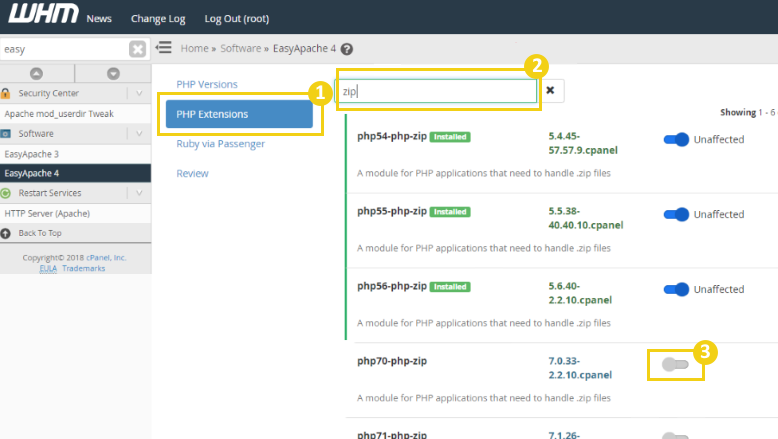The height and width of the screenshot is (439, 778).
Task: Click the Software category icon
Action: click(5, 133)
